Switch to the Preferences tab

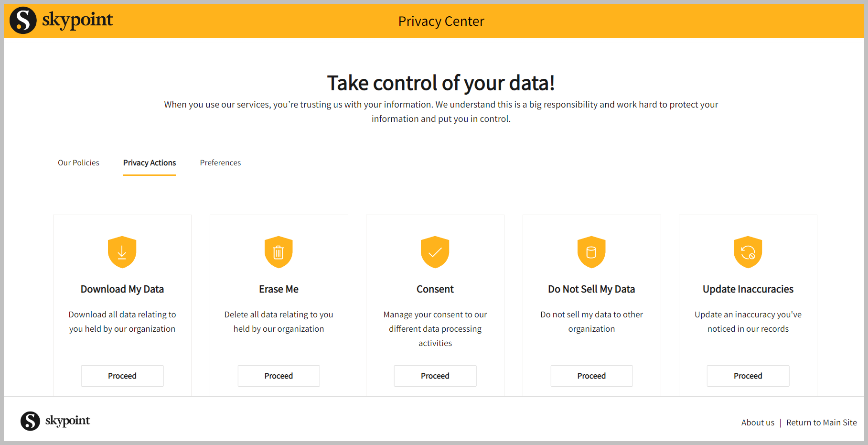[x=220, y=163]
